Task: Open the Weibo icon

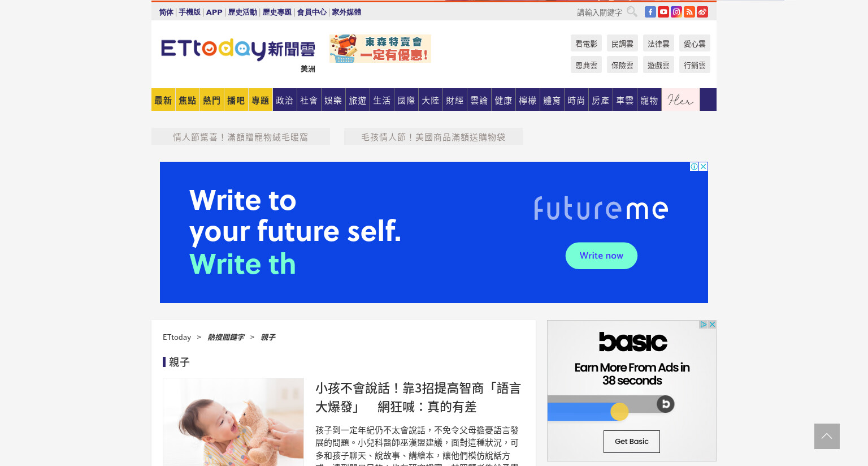Action: 702,12
